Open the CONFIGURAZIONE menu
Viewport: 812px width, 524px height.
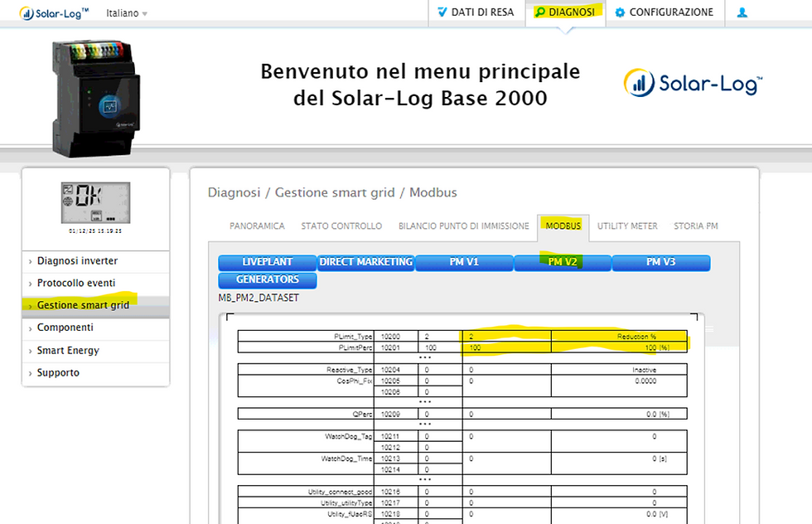[664, 12]
